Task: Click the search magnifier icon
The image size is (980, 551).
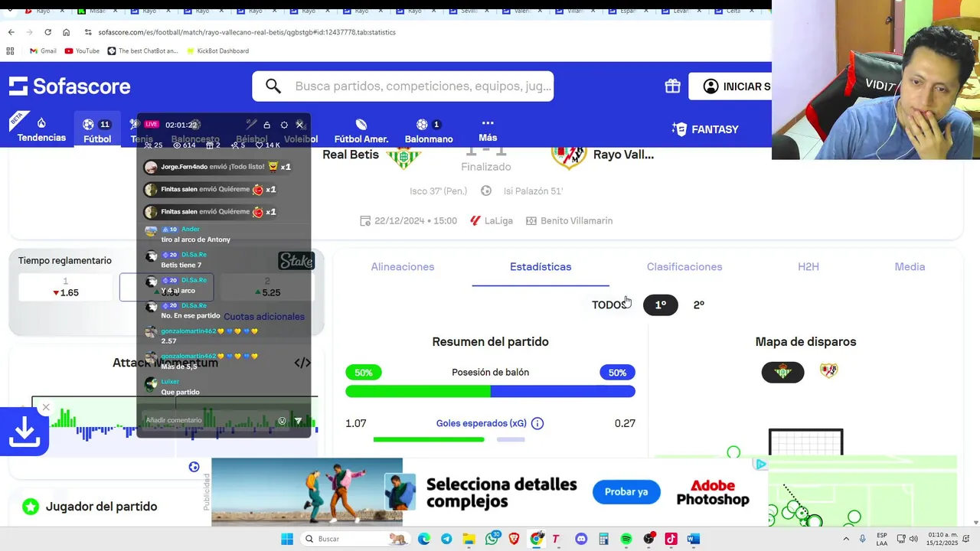Action: tap(273, 86)
